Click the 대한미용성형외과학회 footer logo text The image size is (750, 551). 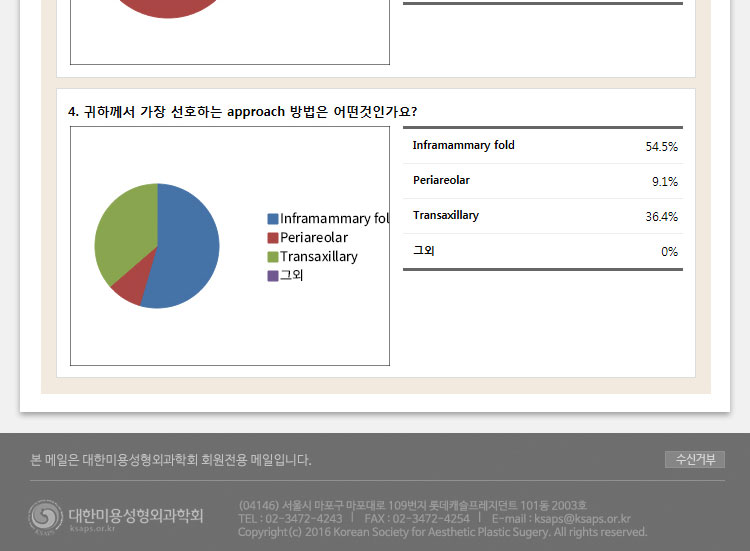[x=135, y=516]
